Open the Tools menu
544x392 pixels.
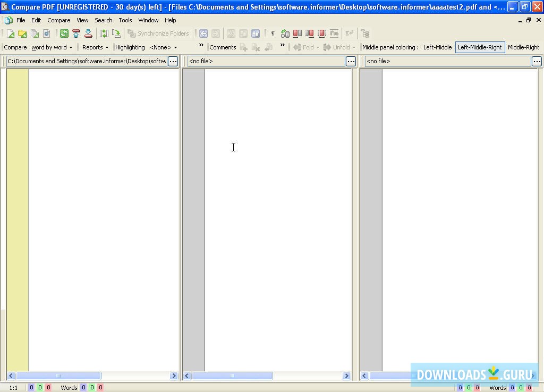pyautogui.click(x=125, y=20)
